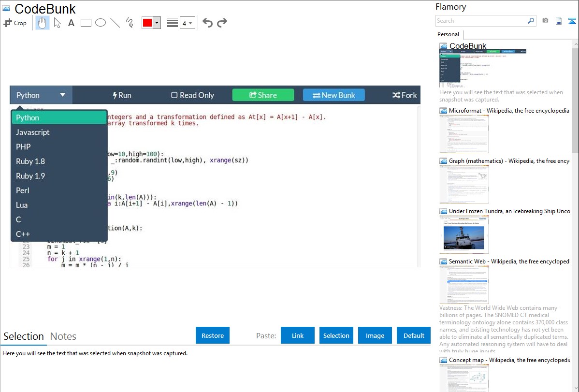Switch to the Notes tab

[x=63, y=336]
